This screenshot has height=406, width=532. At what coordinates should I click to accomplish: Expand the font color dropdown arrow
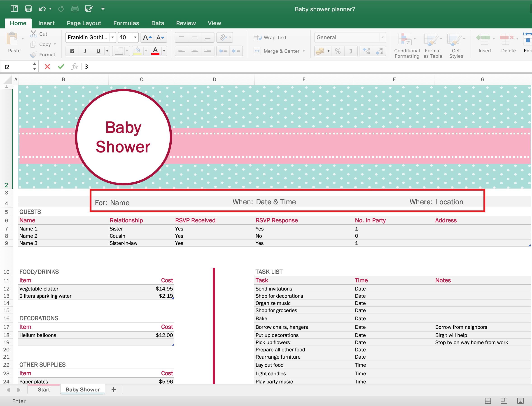click(164, 51)
